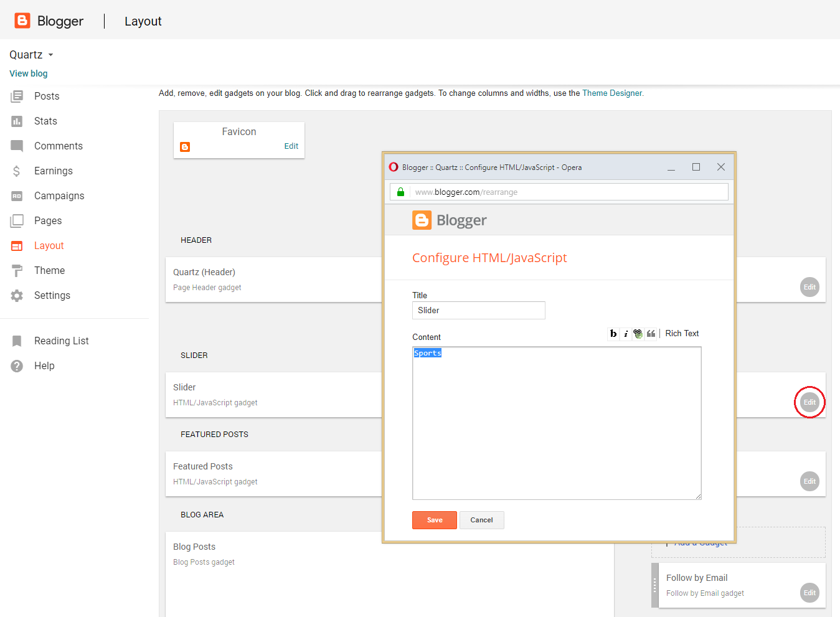Maximize the Configure HTML/JavaScript popup window

point(696,167)
